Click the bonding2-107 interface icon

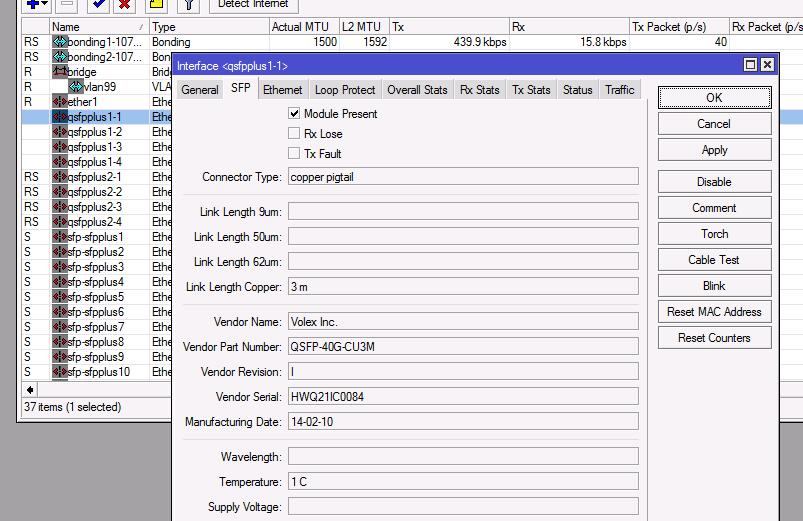[59, 57]
